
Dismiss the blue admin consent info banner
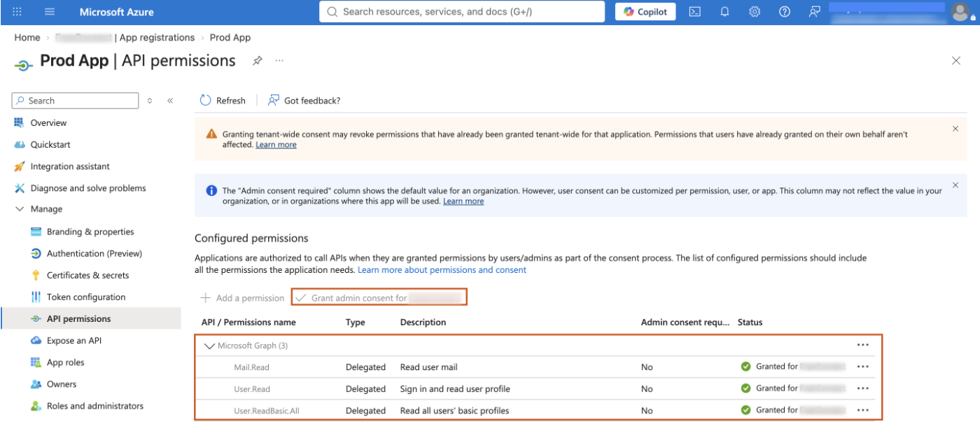[x=955, y=185]
